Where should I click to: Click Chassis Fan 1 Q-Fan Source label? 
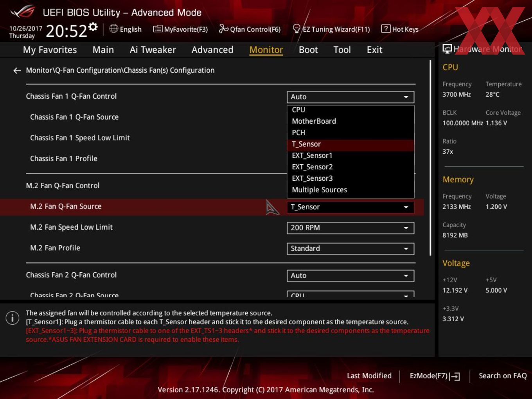click(x=74, y=117)
